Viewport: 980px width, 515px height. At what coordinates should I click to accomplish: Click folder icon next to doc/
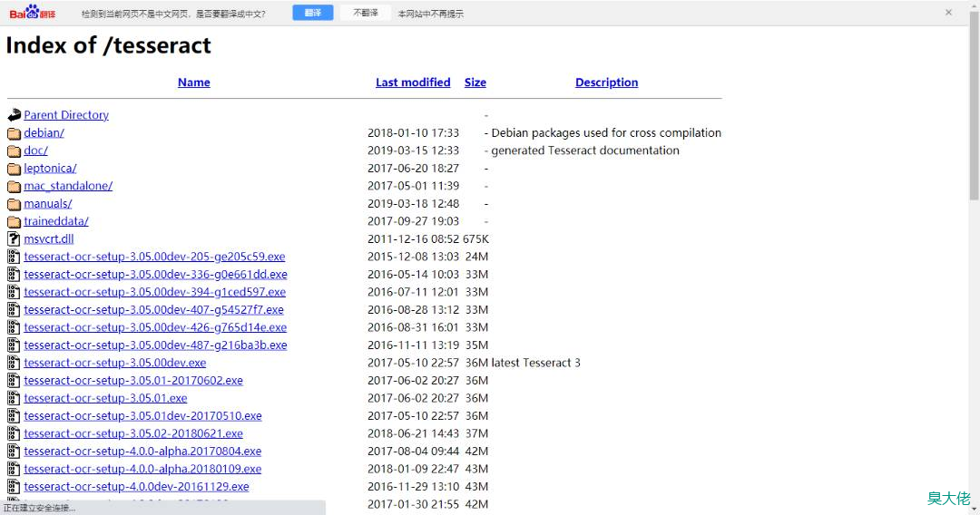pyautogui.click(x=14, y=151)
